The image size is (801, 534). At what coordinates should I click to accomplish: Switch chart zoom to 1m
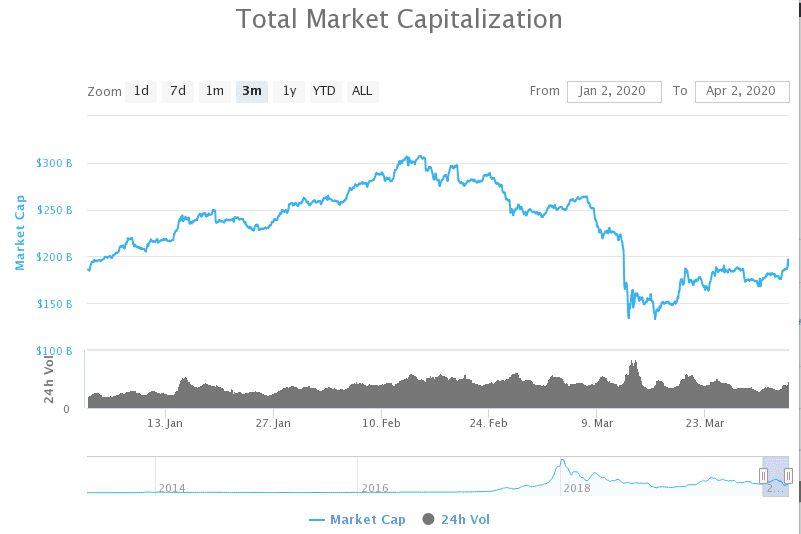215,91
